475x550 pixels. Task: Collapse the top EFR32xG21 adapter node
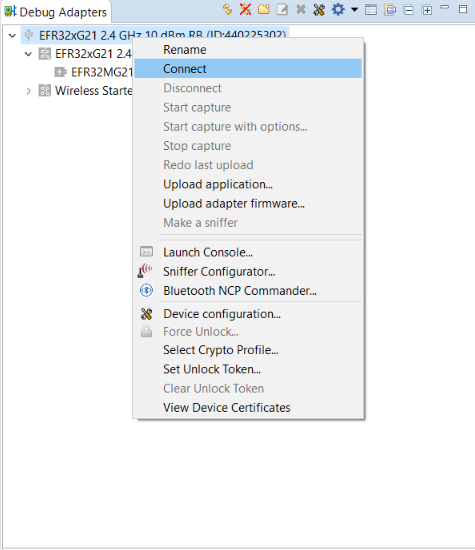12,35
